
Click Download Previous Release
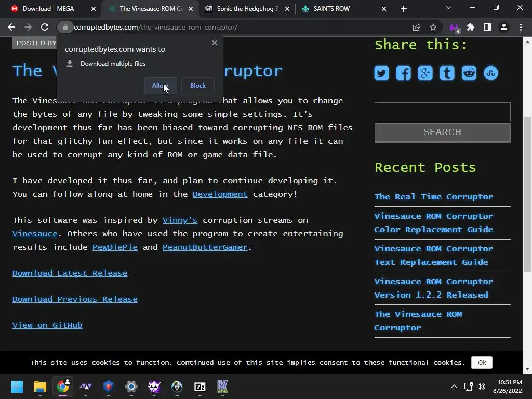click(x=75, y=299)
